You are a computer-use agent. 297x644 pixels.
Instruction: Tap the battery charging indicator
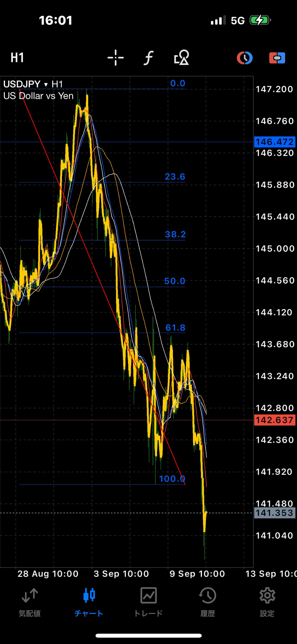[261, 20]
